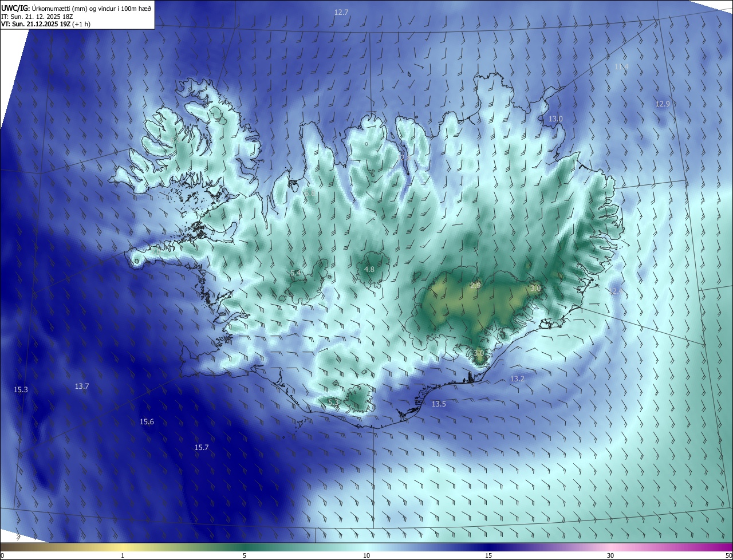Click the 13.7 value off the southwest coast
Image resolution: width=733 pixels, height=560 pixels.
[82, 387]
